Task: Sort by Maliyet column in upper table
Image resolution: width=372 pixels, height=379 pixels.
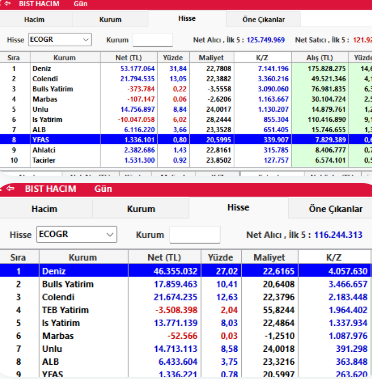Action: [211, 58]
